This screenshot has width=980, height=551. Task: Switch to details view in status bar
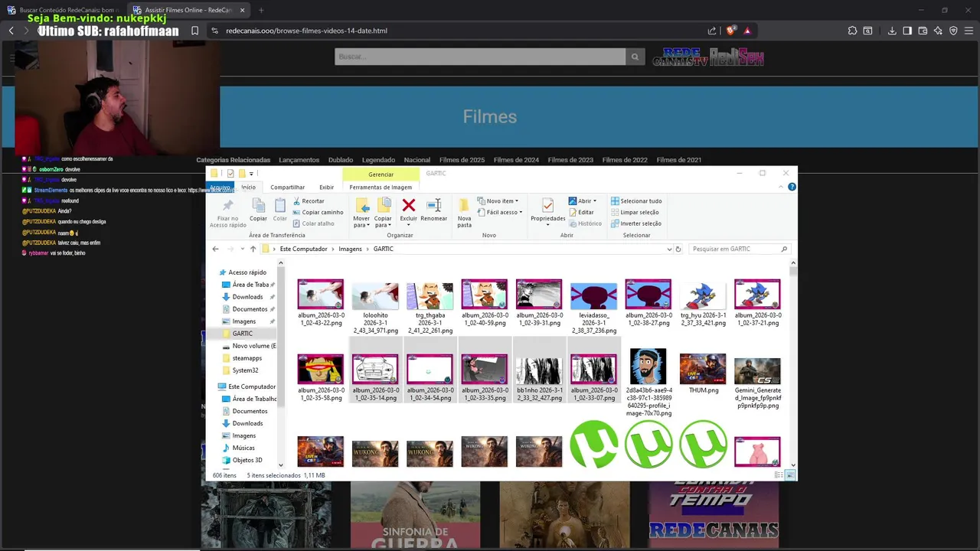coord(779,475)
